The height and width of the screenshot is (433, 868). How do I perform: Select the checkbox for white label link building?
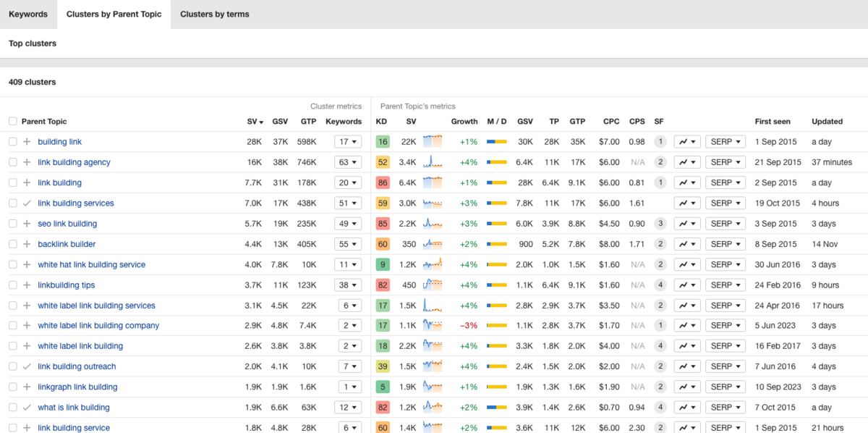click(x=12, y=346)
